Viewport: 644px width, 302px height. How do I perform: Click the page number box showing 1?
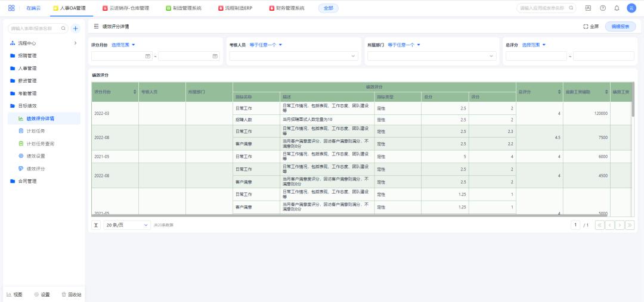[x=575, y=225]
